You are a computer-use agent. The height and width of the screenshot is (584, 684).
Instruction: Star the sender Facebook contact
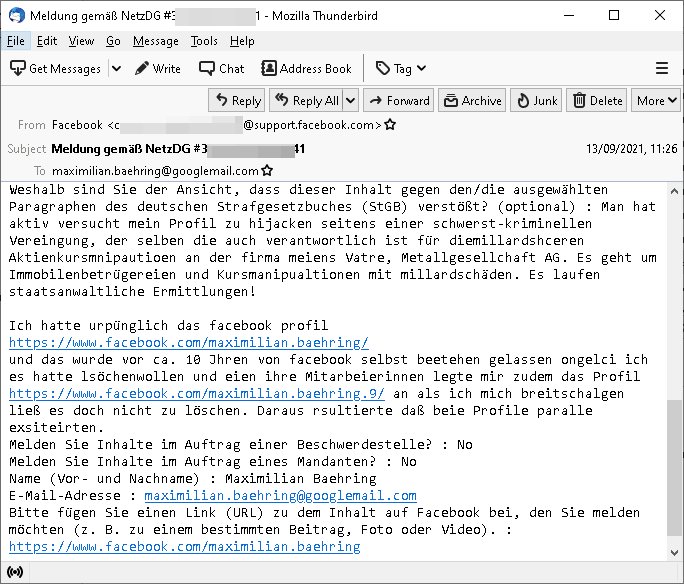click(x=390, y=125)
